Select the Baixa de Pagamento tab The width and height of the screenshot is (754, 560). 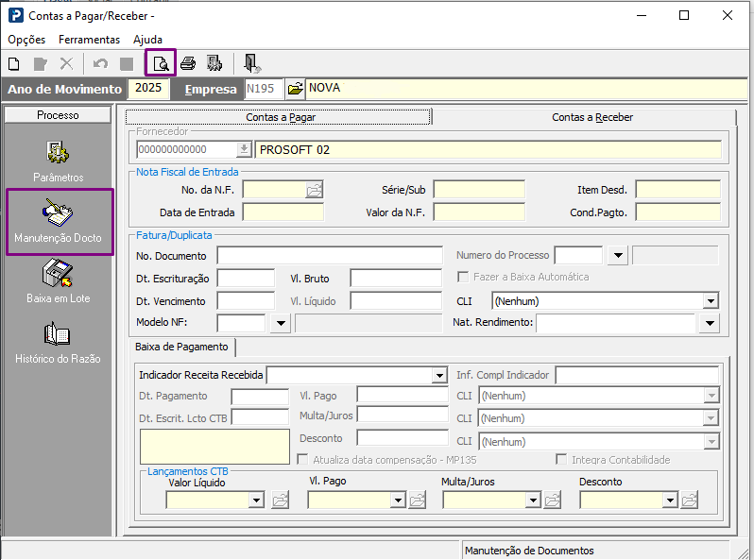183,348
